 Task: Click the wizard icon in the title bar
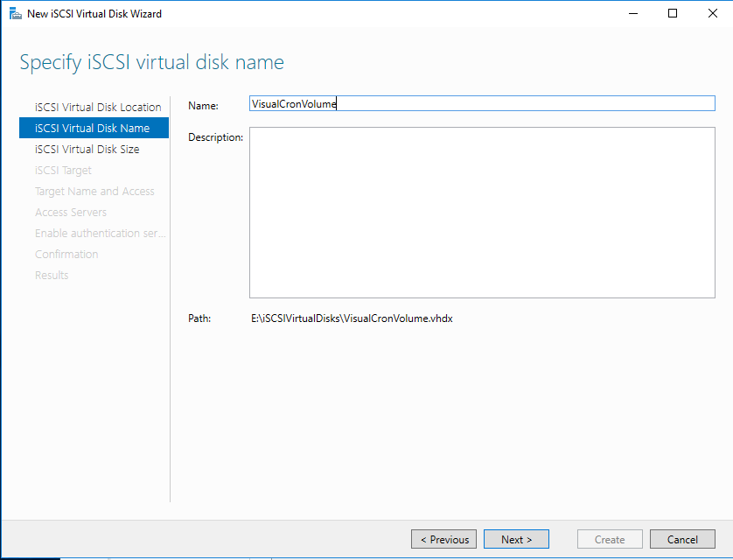click(15, 14)
